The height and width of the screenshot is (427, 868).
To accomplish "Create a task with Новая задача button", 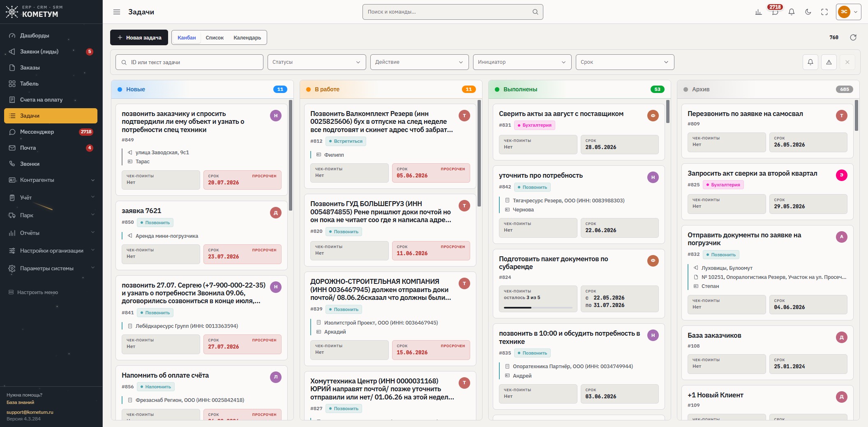I will [x=139, y=37].
